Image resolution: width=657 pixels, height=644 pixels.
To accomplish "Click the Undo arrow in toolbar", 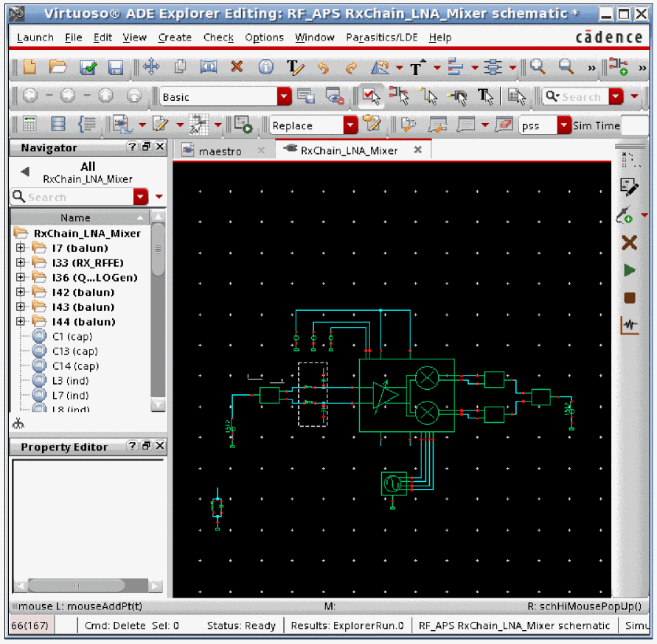I will coord(323,68).
